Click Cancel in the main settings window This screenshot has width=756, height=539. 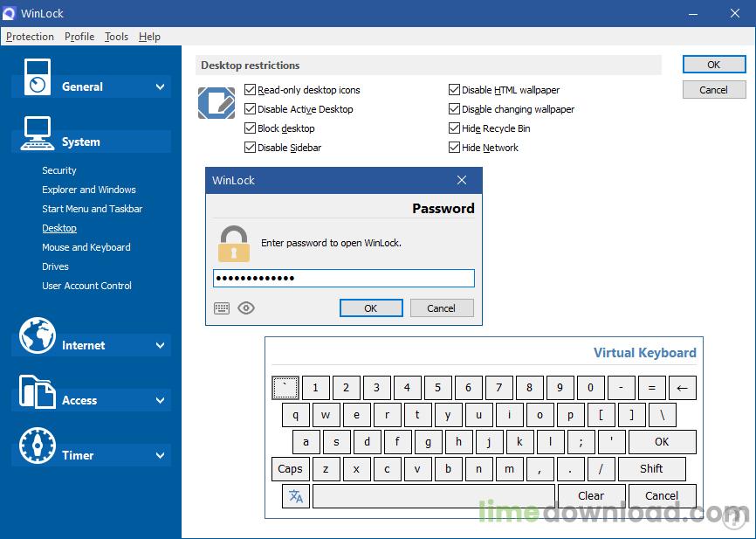pos(714,90)
